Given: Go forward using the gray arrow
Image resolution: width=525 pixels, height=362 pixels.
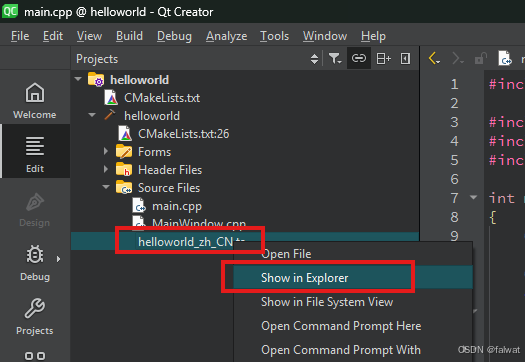Looking at the screenshot, I should tap(457, 59).
